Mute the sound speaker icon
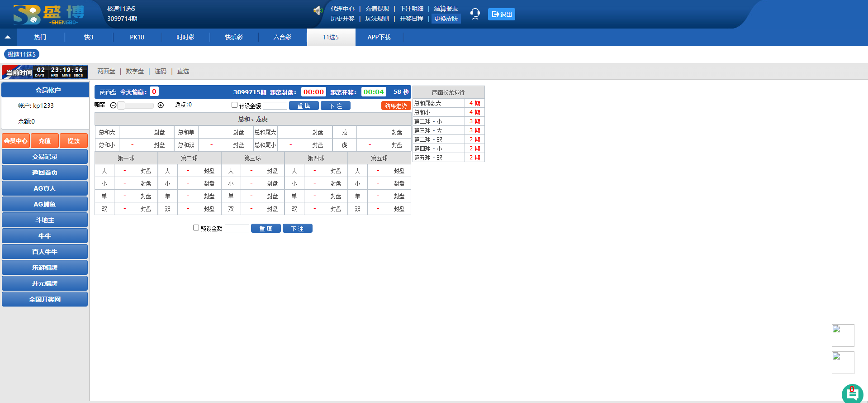Screen dimensions: 868x403 point(318,10)
